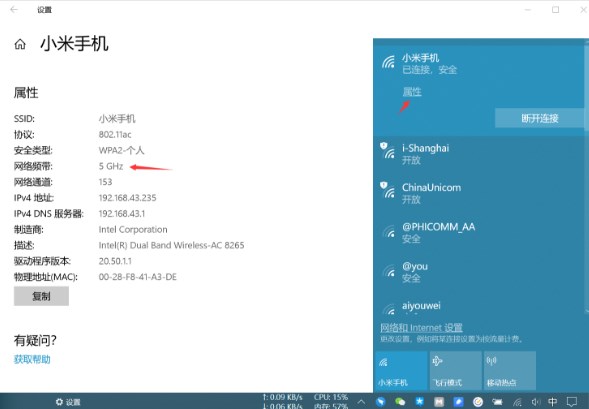Click the security type WPA2-个人
The height and width of the screenshot is (409, 589).
[x=121, y=150]
